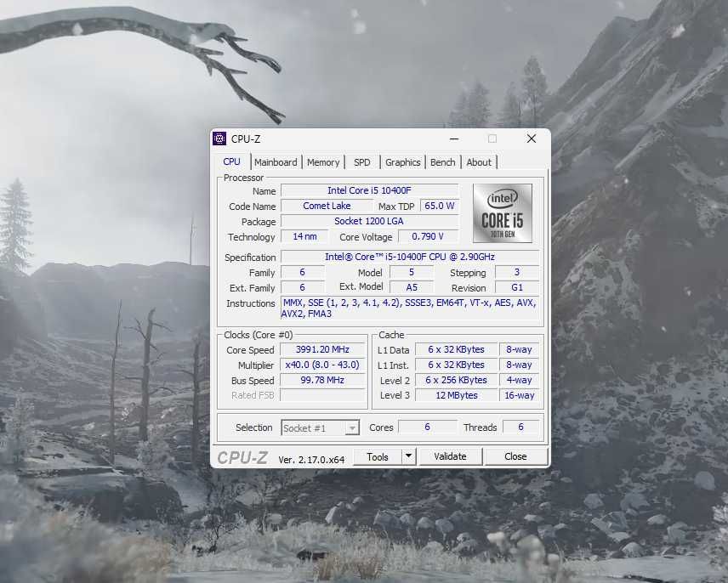
Task: Close the CPU-Z window with X
Action: click(532, 139)
